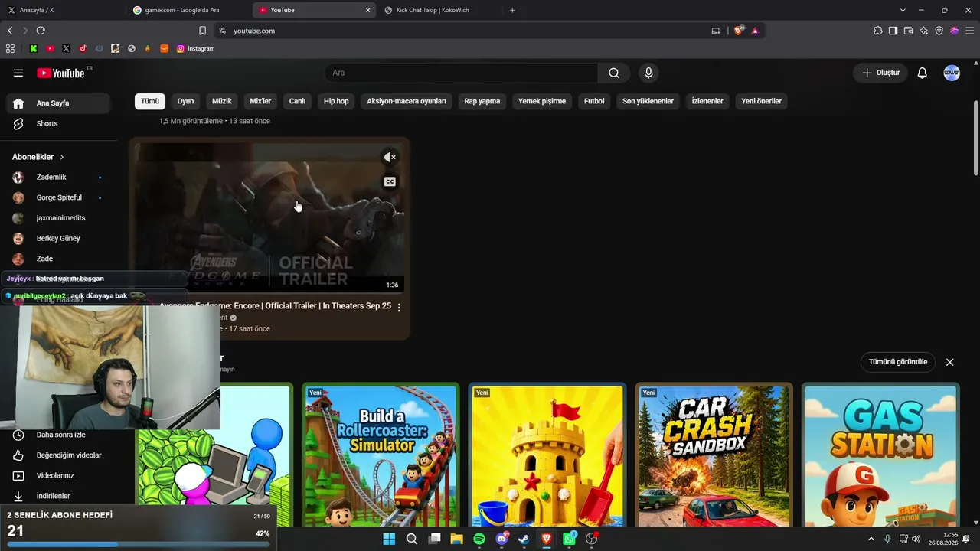
Task: Show hidden system tray icons
Action: (x=871, y=539)
